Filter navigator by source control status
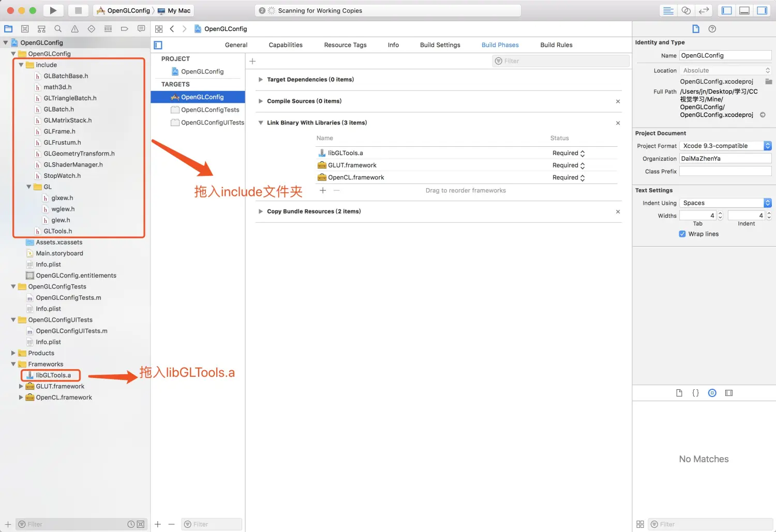This screenshot has height=532, width=776. [x=141, y=524]
